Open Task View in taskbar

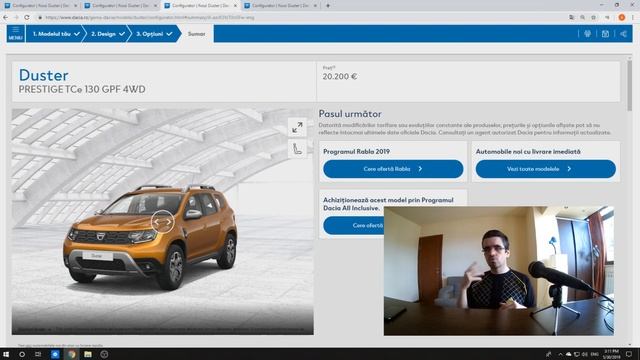pos(38,354)
